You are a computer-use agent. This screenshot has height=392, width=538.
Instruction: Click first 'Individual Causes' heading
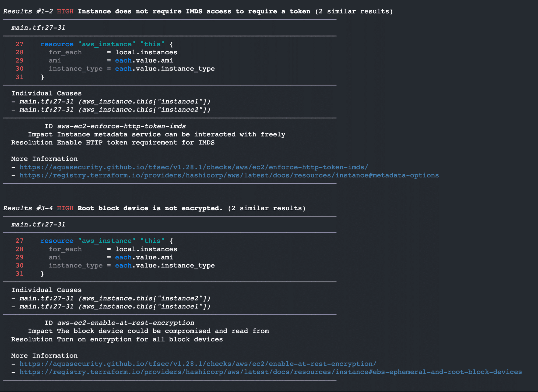click(46, 93)
